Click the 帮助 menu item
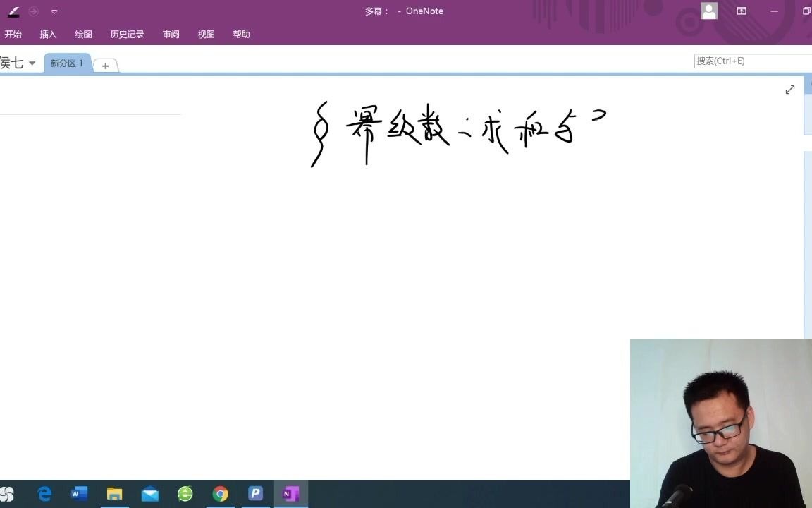 [x=241, y=34]
